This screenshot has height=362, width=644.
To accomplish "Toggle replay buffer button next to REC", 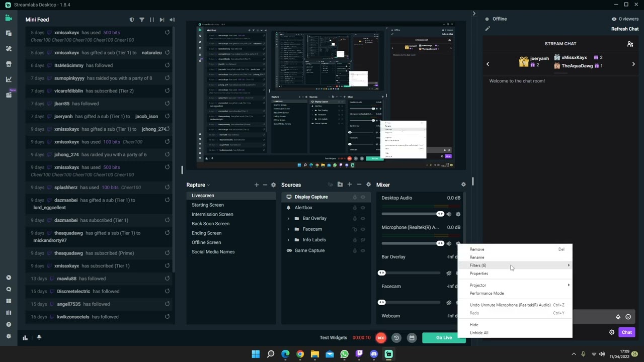I will pos(396,338).
